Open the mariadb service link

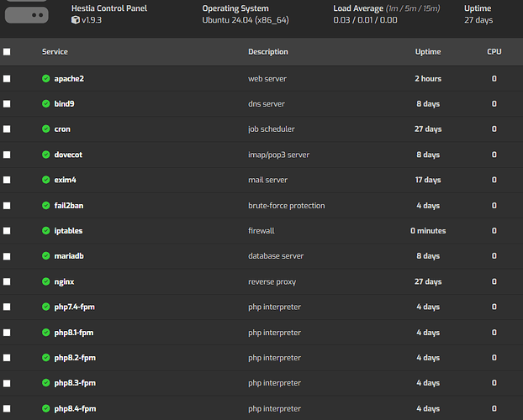[69, 256]
